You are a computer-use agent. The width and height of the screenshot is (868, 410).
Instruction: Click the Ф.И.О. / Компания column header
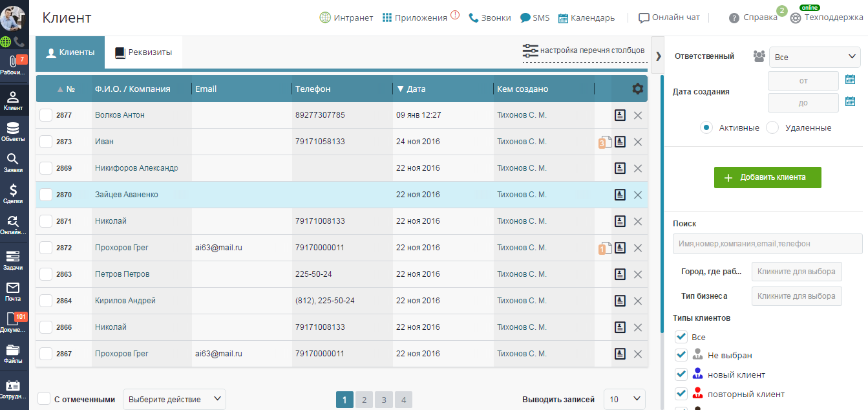tap(132, 89)
